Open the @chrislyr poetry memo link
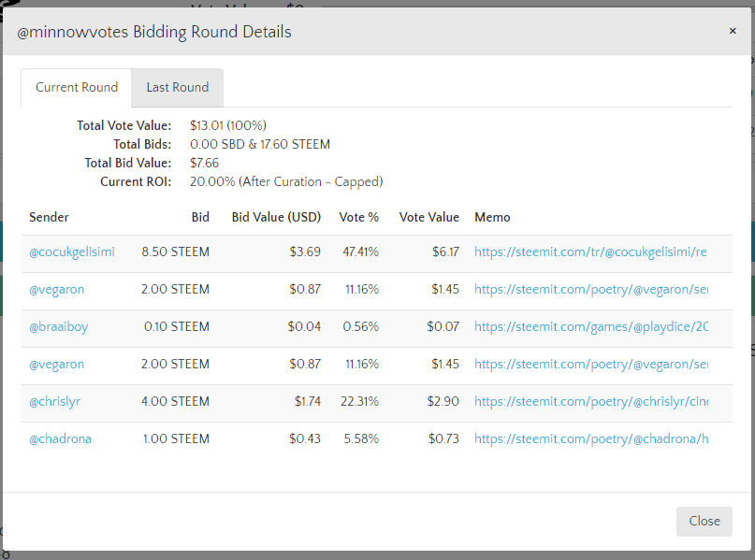 pyautogui.click(x=590, y=402)
